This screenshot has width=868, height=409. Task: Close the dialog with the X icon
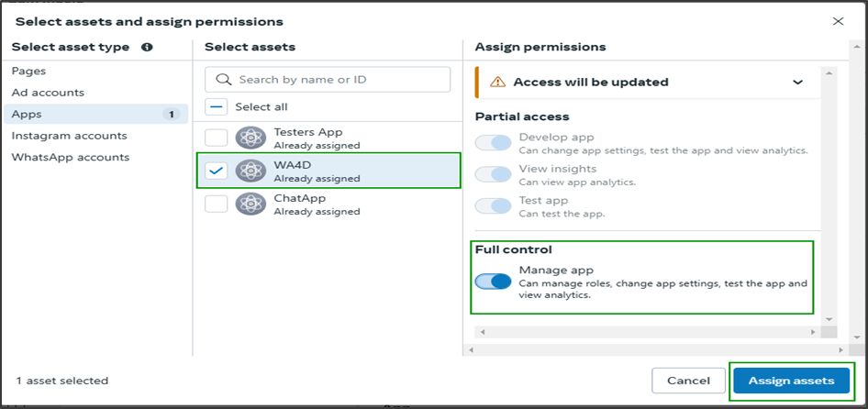[837, 21]
